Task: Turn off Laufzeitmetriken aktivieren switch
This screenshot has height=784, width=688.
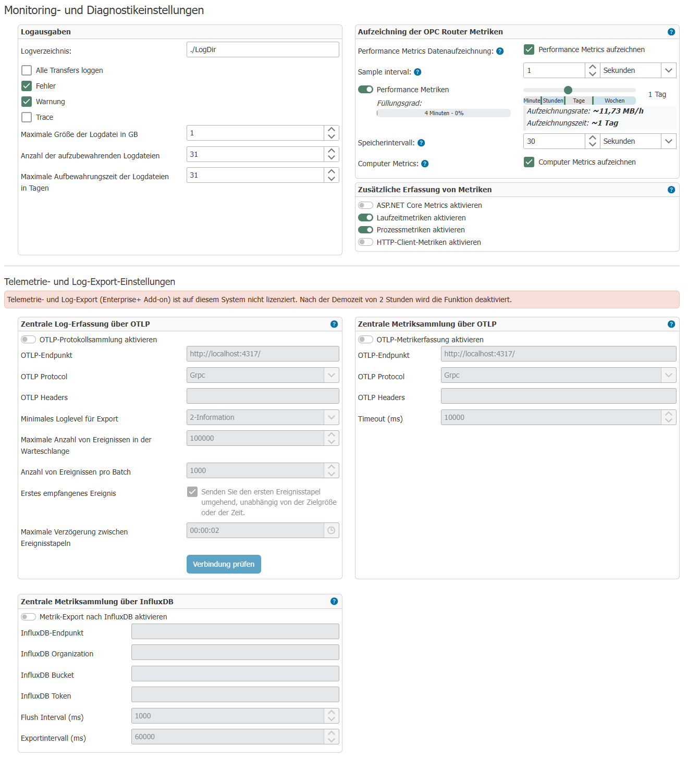Action: (365, 218)
